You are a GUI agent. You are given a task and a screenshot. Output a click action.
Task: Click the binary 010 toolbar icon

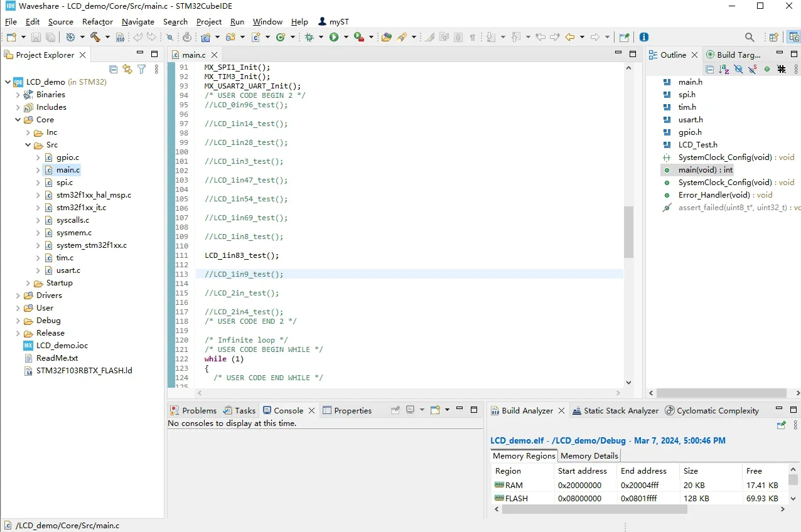pos(120,37)
